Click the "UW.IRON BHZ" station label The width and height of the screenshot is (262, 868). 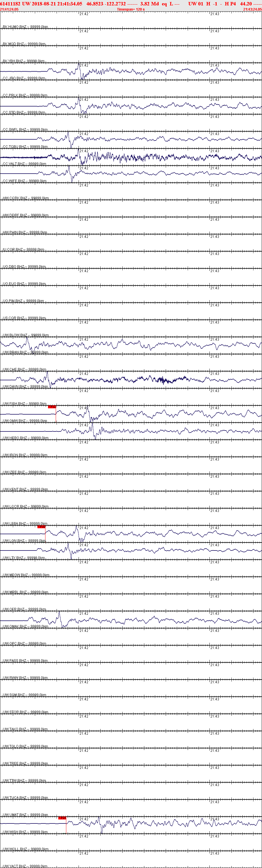(14, 455)
